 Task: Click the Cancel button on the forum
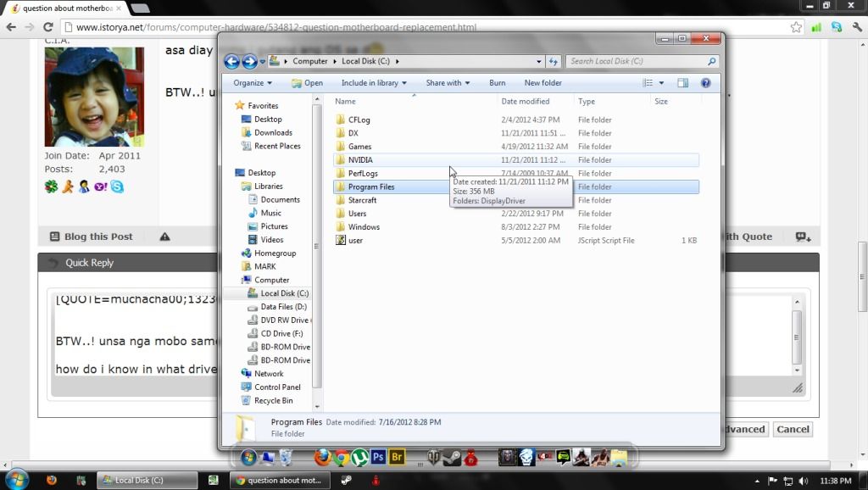[793, 430]
